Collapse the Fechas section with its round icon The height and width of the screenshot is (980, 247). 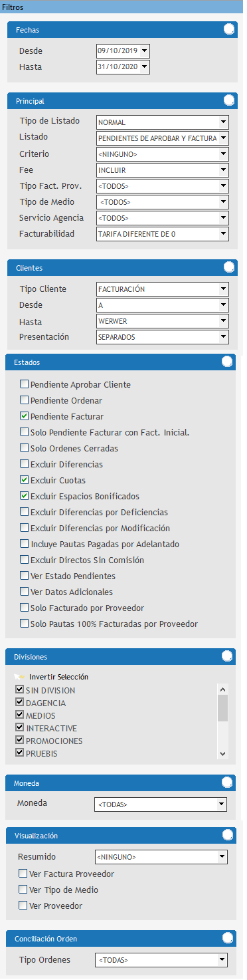(229, 29)
